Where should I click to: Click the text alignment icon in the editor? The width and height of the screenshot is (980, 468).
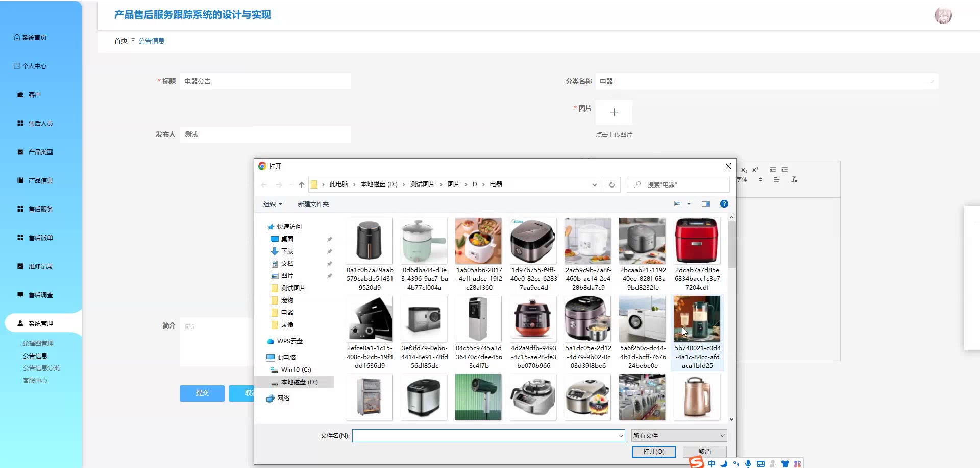(776, 180)
